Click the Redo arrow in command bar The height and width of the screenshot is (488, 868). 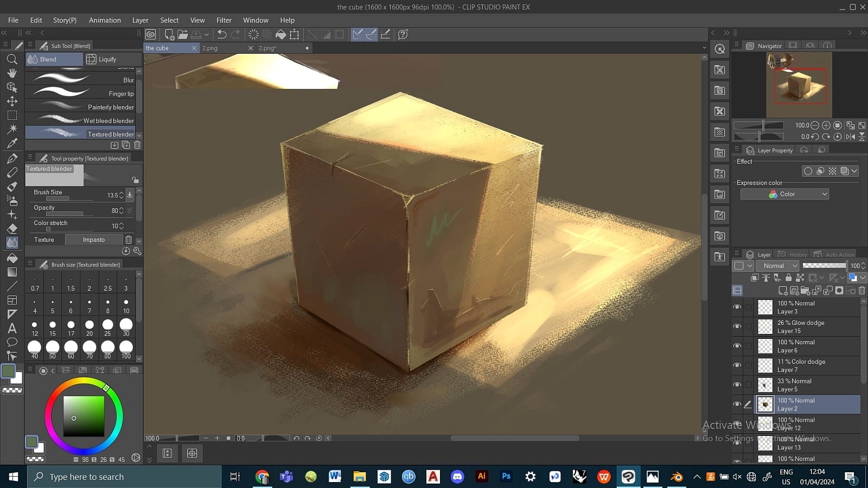tap(235, 34)
